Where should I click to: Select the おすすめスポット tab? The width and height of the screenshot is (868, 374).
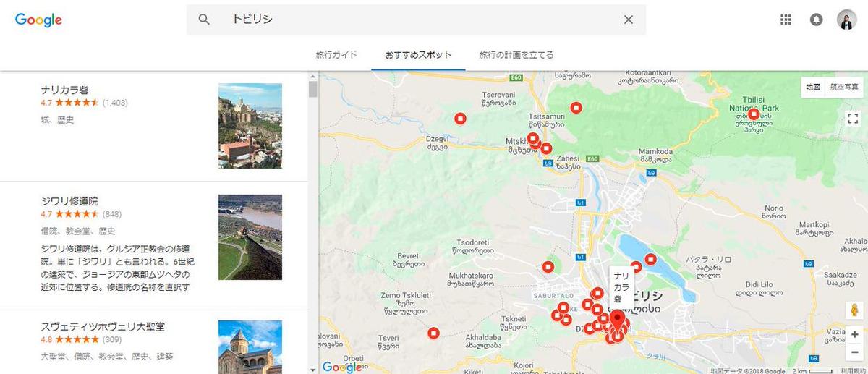click(x=418, y=55)
